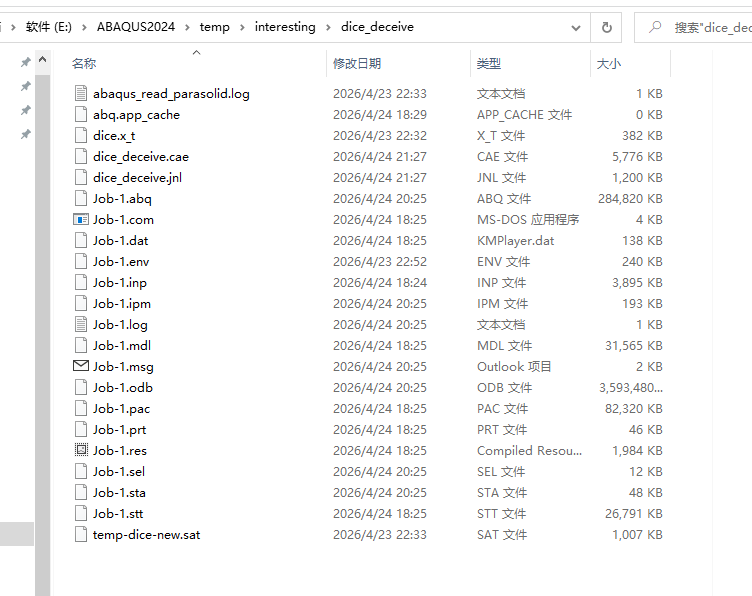Image resolution: width=752 pixels, height=596 pixels.
Task: Click the MS-DOS 应用程序 type cell
Action: point(528,220)
